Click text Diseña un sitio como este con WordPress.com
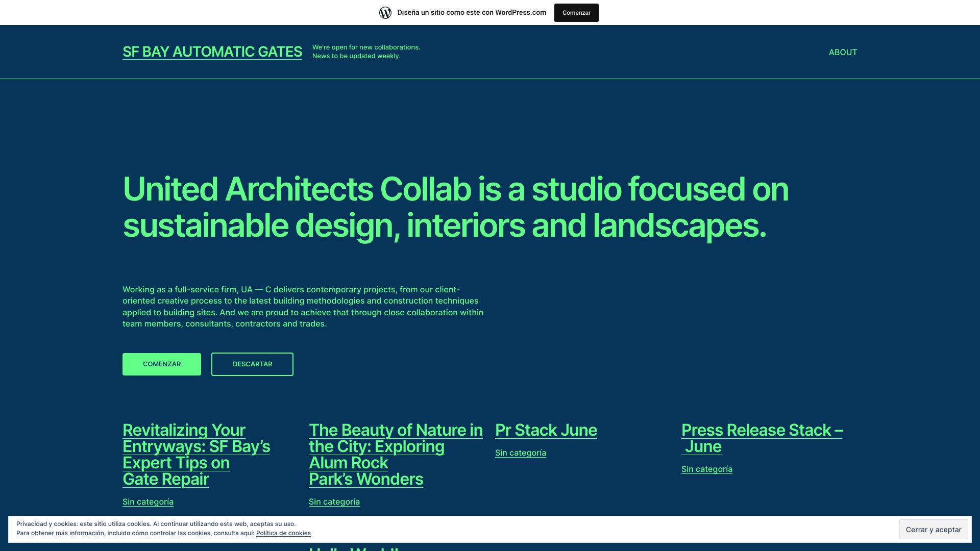Viewport: 980px width, 551px height. [x=472, y=13]
